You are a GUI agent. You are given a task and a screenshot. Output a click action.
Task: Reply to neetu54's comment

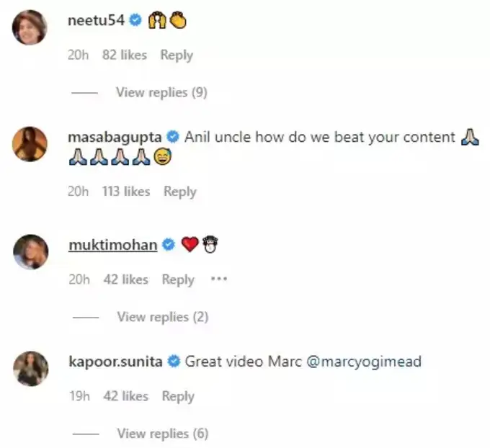point(177,55)
